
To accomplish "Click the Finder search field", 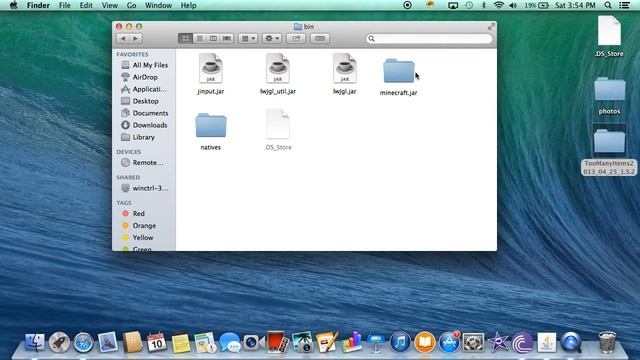I will click(429, 38).
